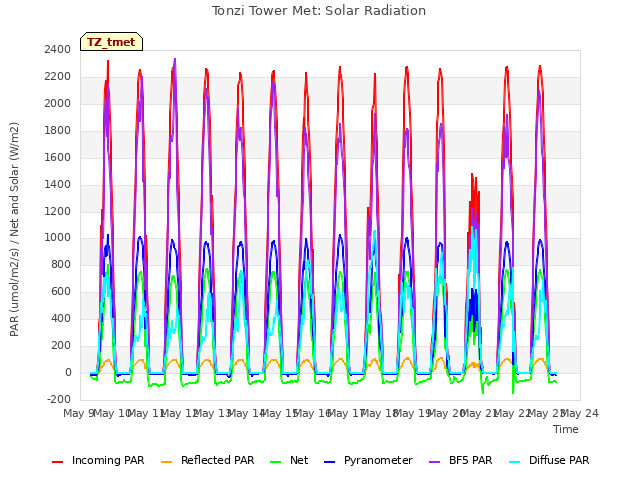Click the 1400 y-axis tick label
The width and height of the screenshot is (640, 480).
point(58,184)
